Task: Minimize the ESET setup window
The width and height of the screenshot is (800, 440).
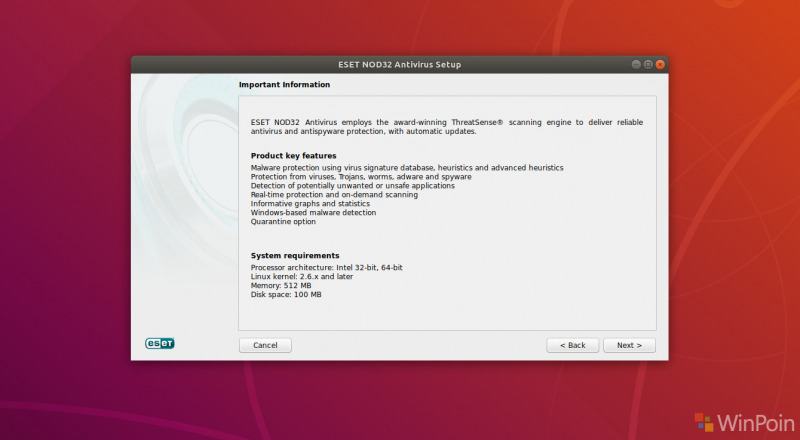Action: (636, 64)
